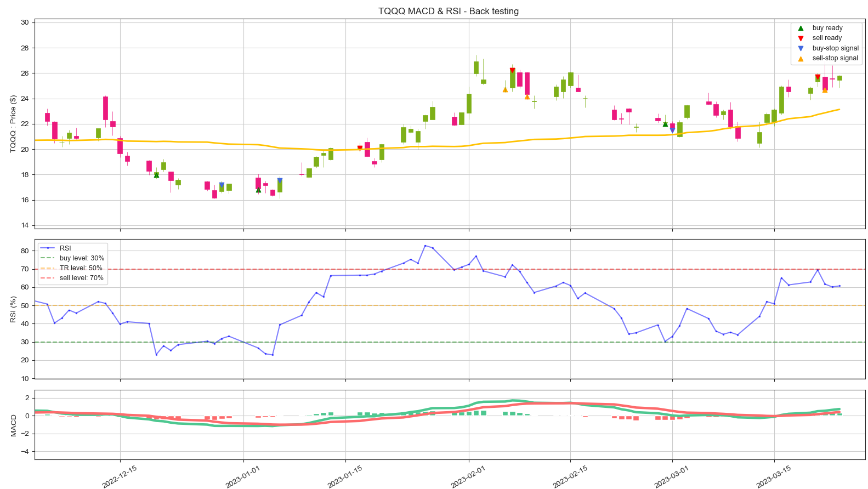Click the −2 tick on the MACD axis
The height and width of the screenshot is (489, 868).
pos(25,434)
